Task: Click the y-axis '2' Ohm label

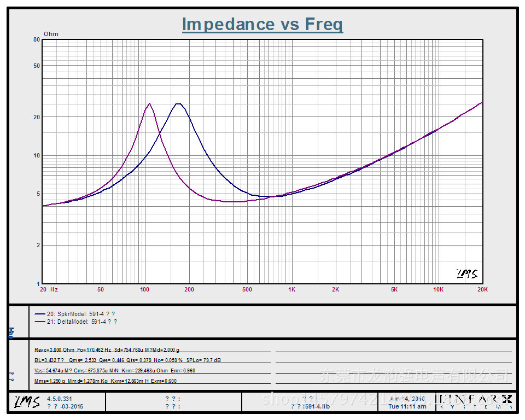Action: tap(38, 245)
